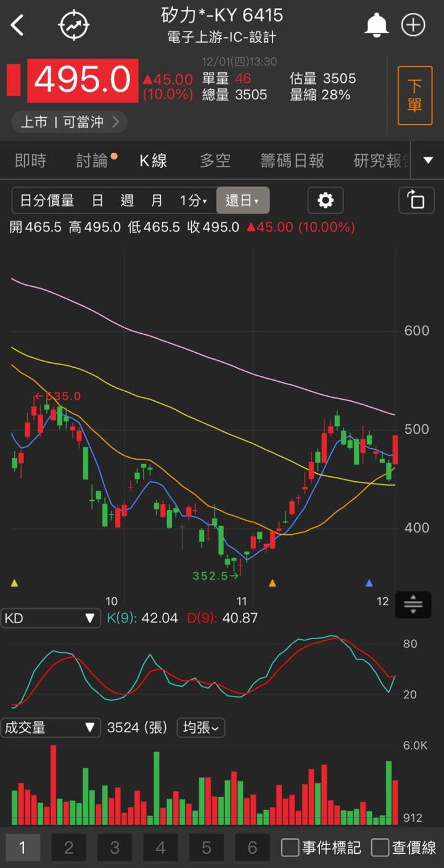This screenshot has width=444, height=868.
Task: Tap the 352.5 low price label
Action: click(x=215, y=576)
